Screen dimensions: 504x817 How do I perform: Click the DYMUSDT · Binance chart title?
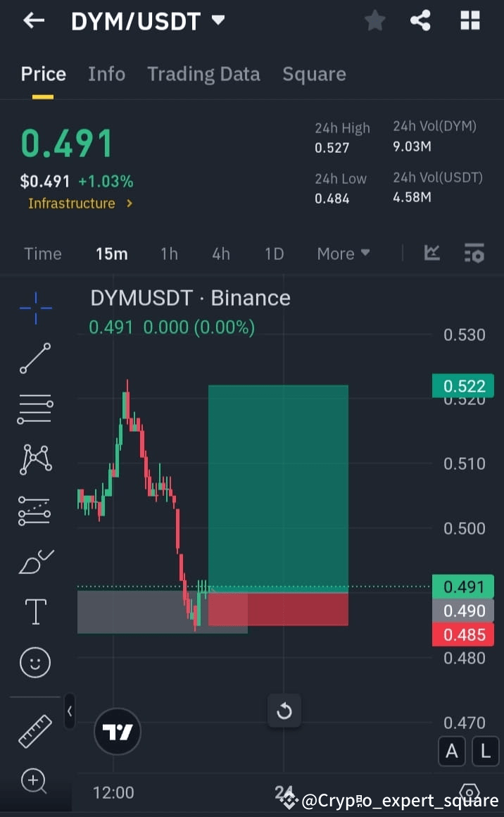click(191, 298)
